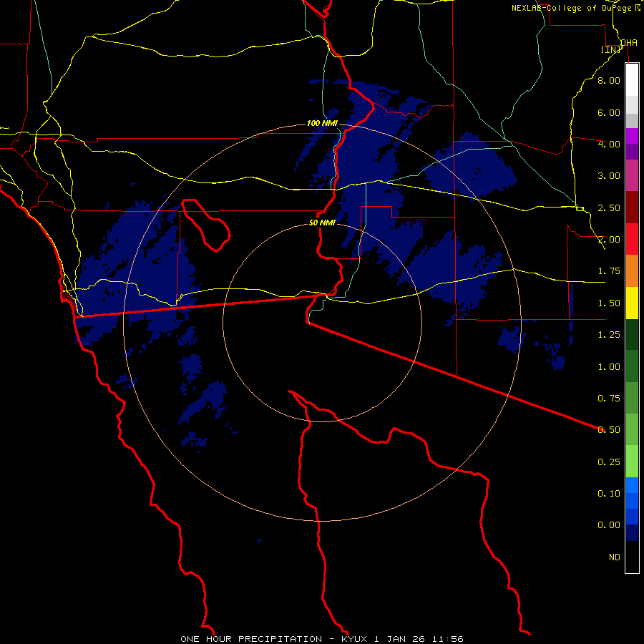Viewport: 644px width, 644px height.
Task: Select the dark red legend swatch near 2.50
Action: (x=632, y=208)
